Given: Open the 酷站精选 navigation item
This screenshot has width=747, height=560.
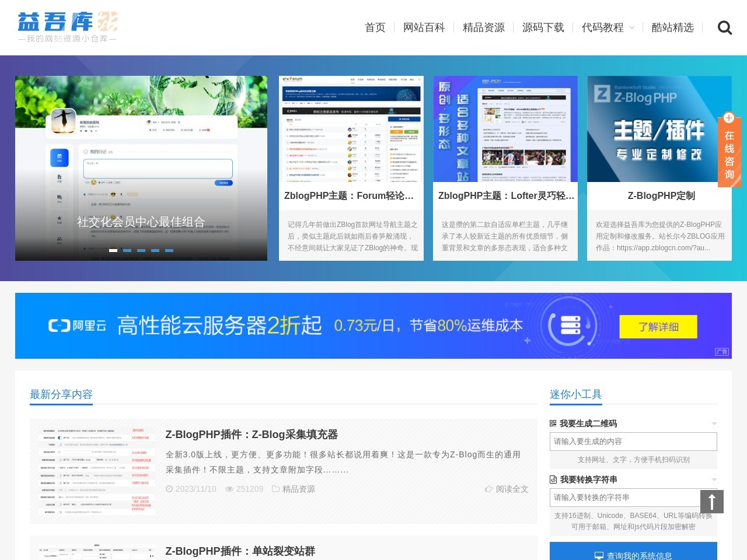Looking at the screenshot, I should 673,27.
